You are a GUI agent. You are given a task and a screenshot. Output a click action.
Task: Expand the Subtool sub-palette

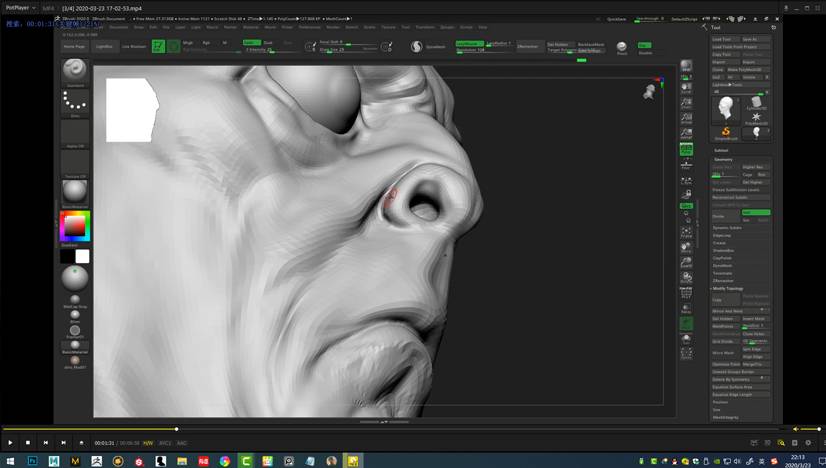(721, 151)
